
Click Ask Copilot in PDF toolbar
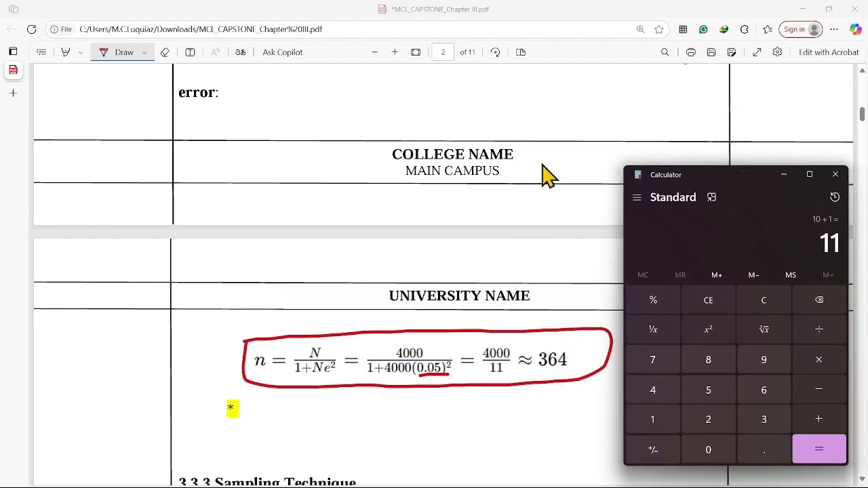click(283, 52)
